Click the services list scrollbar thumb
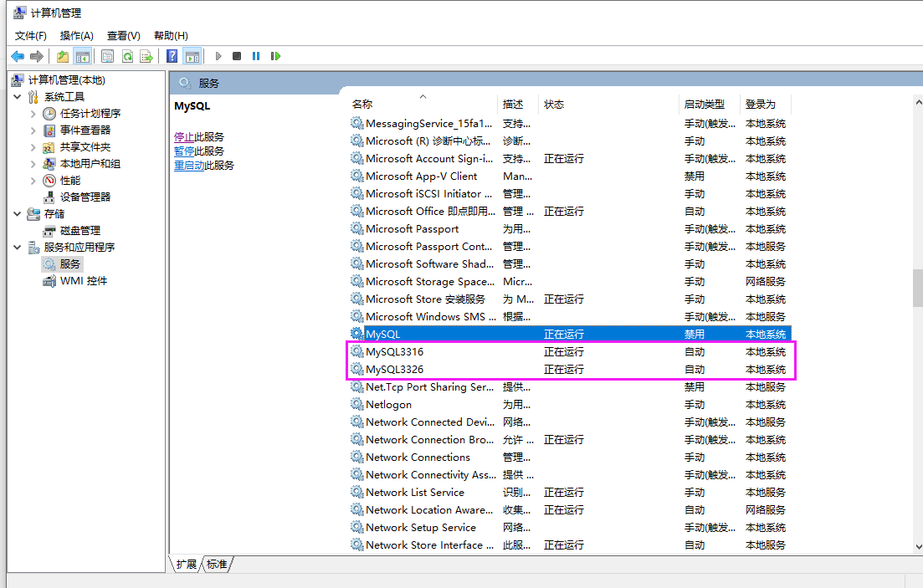The width and height of the screenshot is (923, 588). (x=918, y=289)
